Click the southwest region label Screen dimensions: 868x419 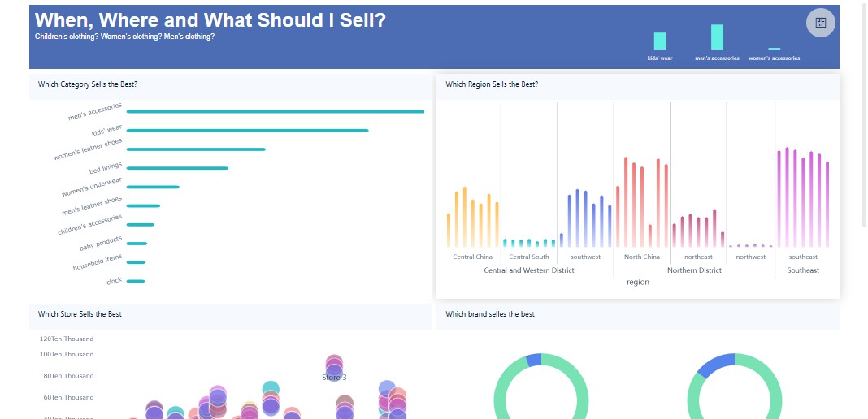[585, 257]
